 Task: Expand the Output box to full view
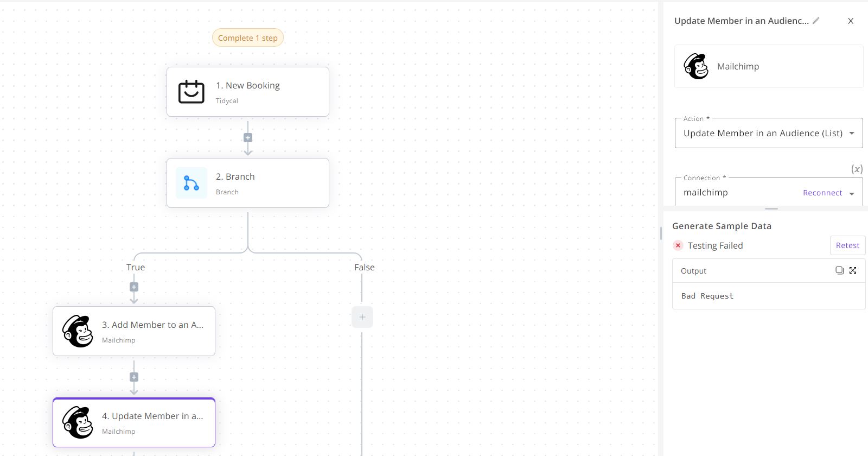pyautogui.click(x=853, y=270)
